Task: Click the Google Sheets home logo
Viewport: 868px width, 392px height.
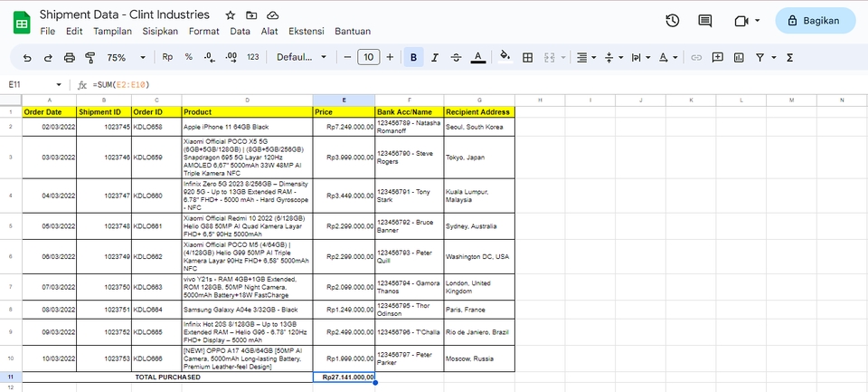Action: click(22, 23)
